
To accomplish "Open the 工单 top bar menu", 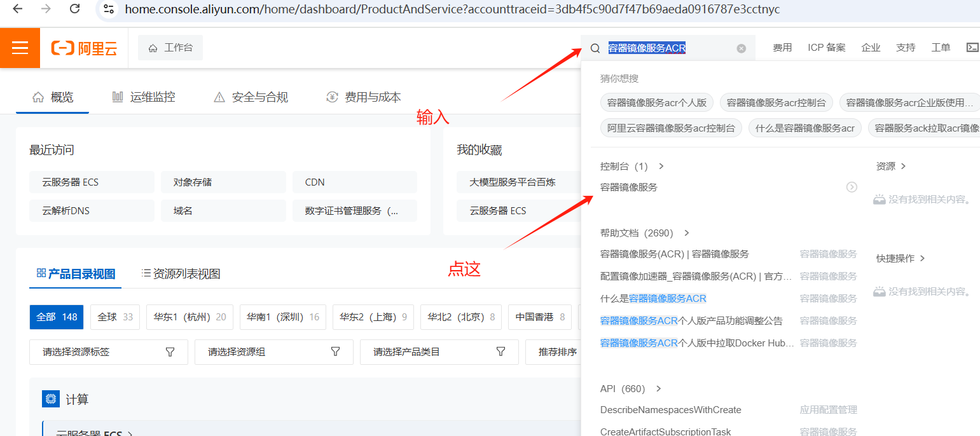I will pos(941,48).
